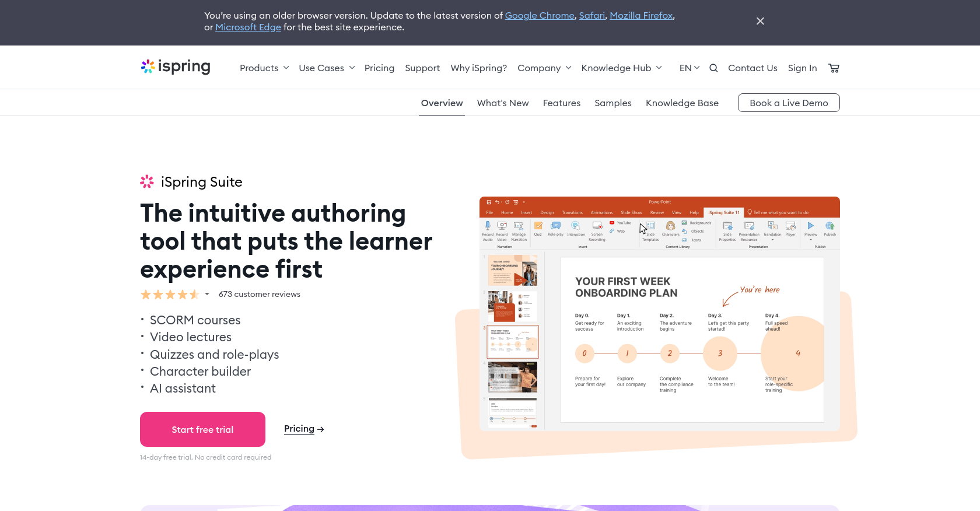Click Presentation Resources icon in the ribbon image
The width and height of the screenshot is (980, 511).
tap(749, 226)
